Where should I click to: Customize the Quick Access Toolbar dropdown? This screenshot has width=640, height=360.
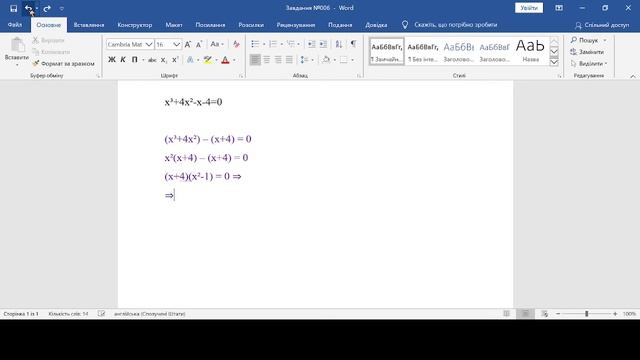coord(62,8)
